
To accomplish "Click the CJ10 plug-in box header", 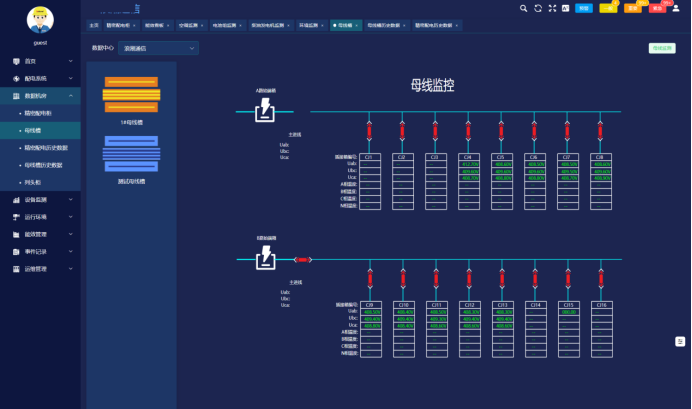I will coord(404,305).
